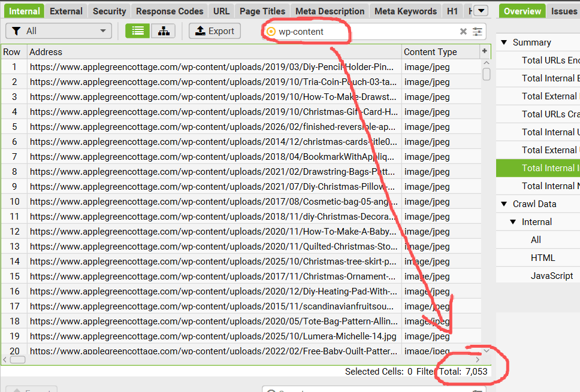Select JavaScript under Internal crawl data

[x=551, y=276]
